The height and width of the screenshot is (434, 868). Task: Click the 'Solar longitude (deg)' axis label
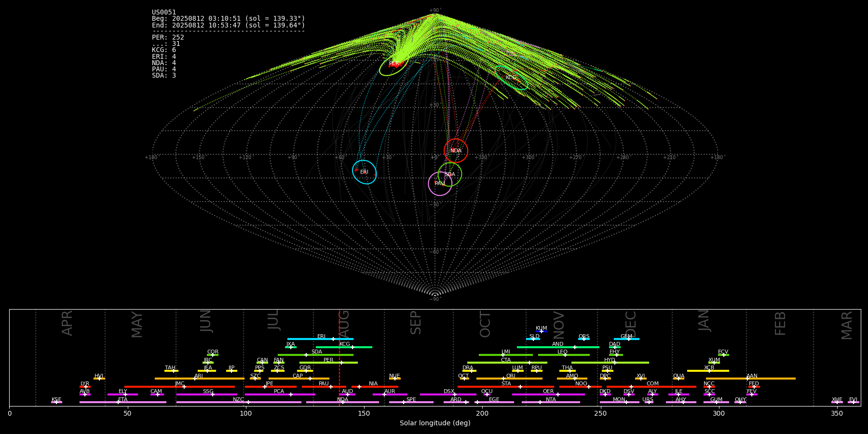(435, 423)
